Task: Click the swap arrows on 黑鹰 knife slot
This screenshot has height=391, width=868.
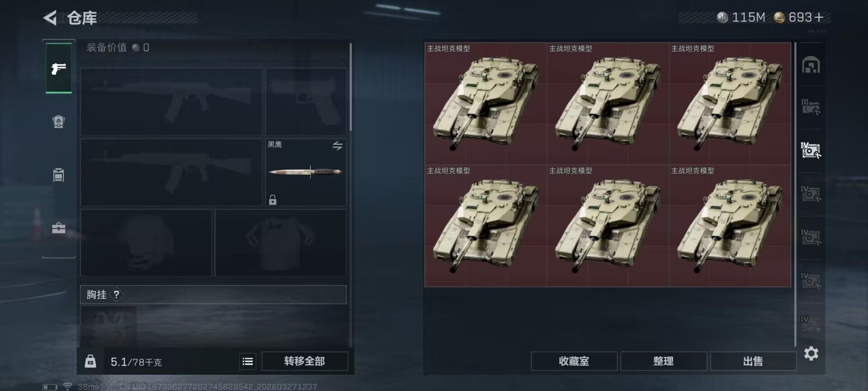Action: point(338,146)
